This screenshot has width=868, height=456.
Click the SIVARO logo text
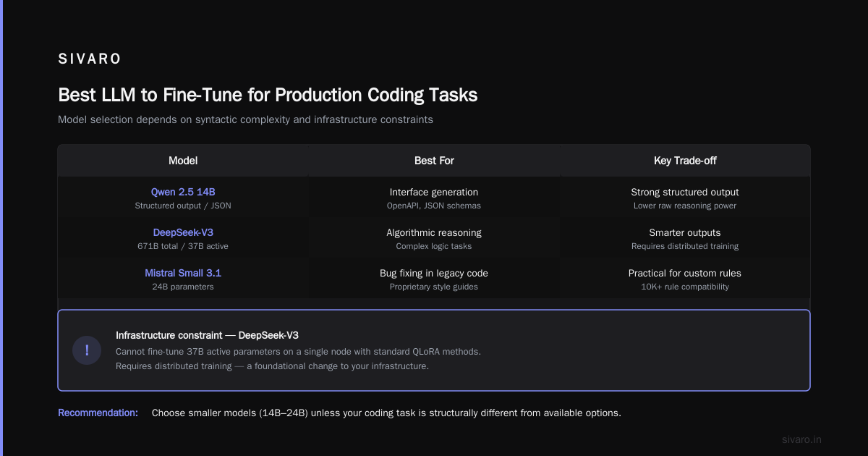[90, 59]
